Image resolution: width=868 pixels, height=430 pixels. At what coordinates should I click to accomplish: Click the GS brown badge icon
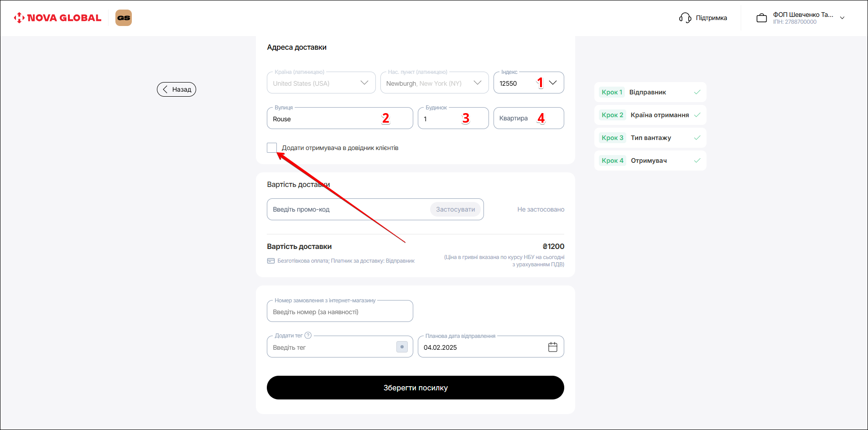[x=123, y=18]
